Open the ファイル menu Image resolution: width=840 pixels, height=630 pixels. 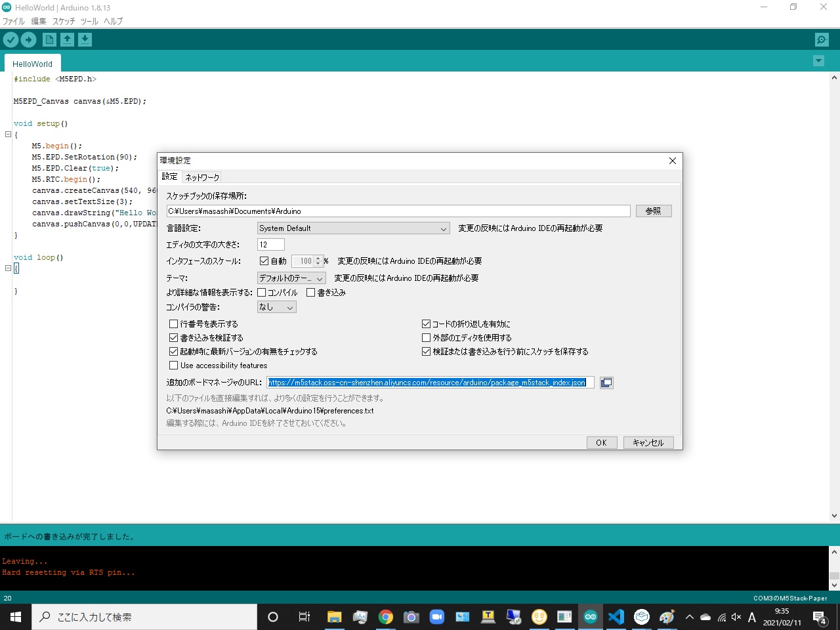coord(14,21)
